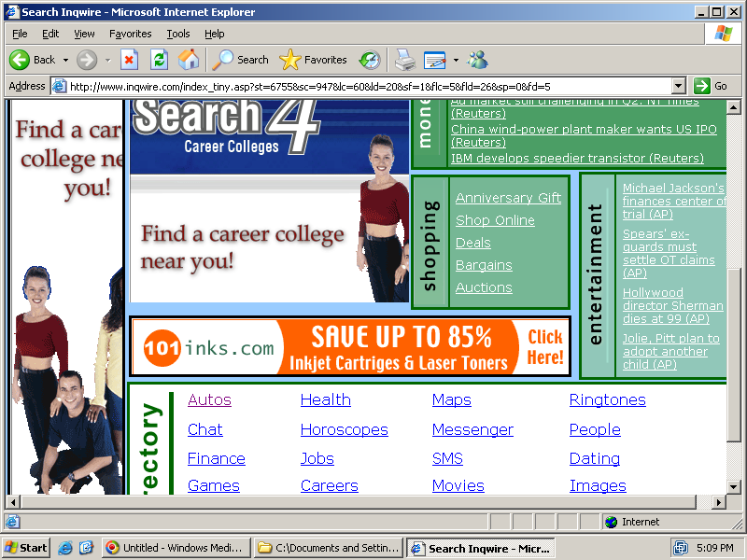Open the Bargains link
Image resolution: width=747 pixels, height=560 pixels.
click(x=484, y=265)
